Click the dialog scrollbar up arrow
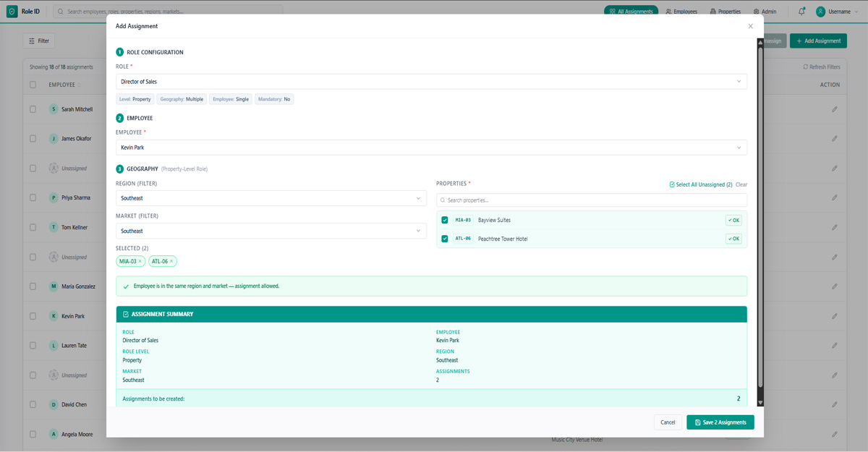 (760, 42)
